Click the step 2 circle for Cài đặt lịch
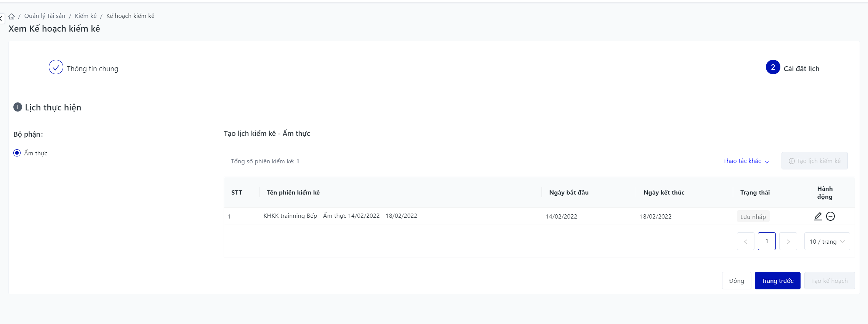This screenshot has height=324, width=868. (x=773, y=67)
